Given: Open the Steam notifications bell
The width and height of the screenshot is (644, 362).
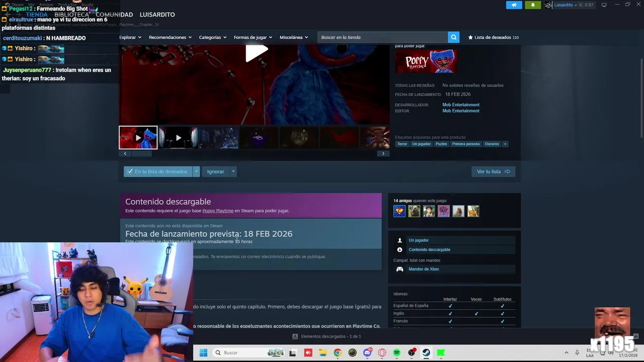Looking at the screenshot, I should (x=533, y=5).
